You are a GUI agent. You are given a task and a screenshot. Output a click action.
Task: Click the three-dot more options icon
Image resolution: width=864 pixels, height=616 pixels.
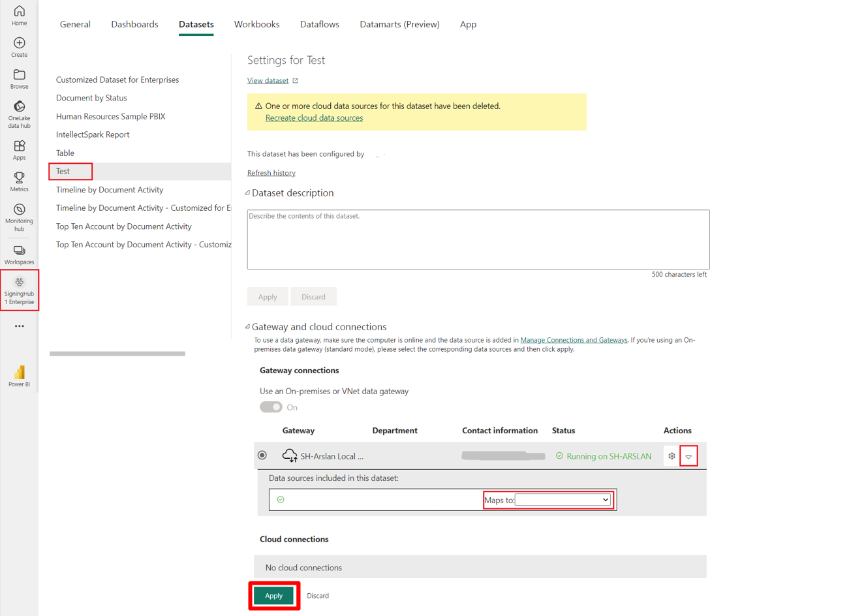coord(19,326)
